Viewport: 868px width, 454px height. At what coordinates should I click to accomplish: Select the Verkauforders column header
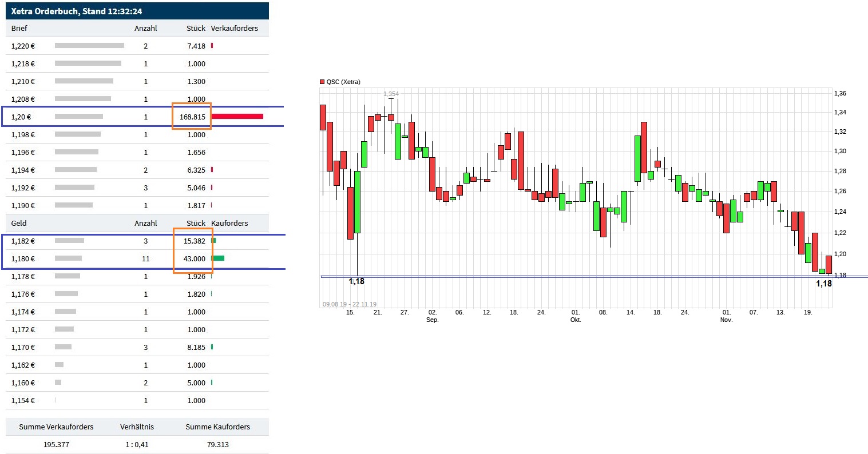[234, 28]
